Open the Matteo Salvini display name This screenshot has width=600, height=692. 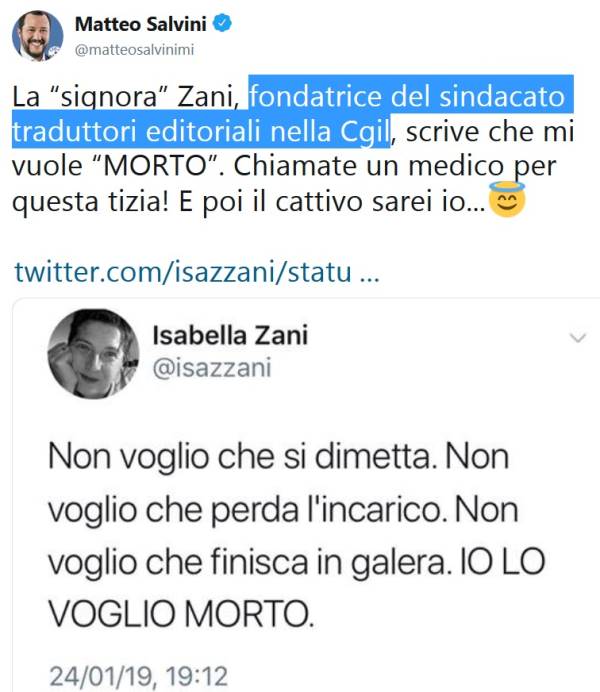coord(141,24)
